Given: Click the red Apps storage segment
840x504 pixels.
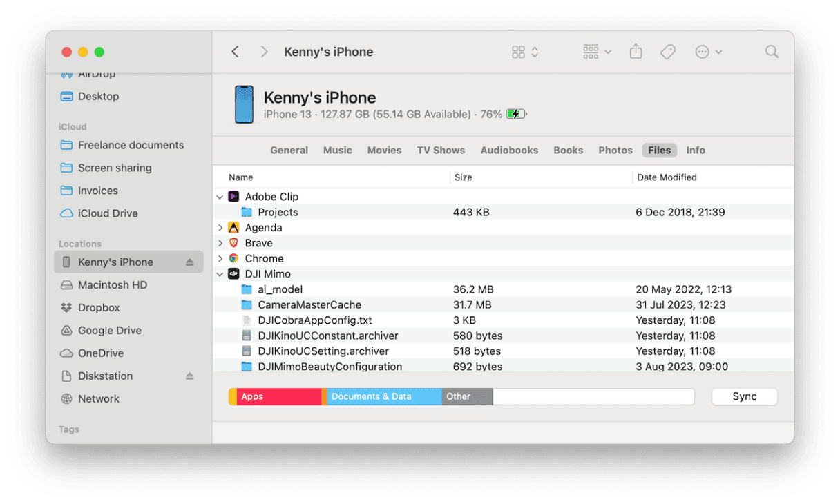Looking at the screenshot, I should tap(279, 397).
